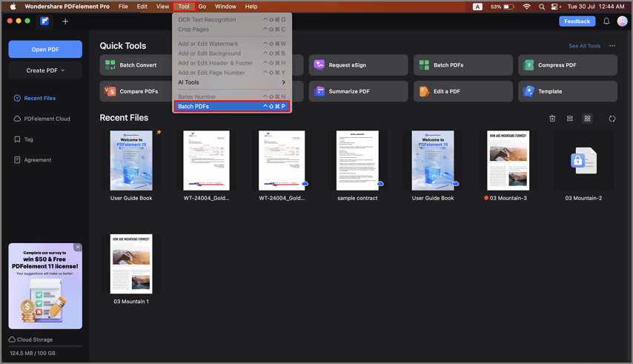Click the Summarize PDF icon
The image size is (633, 364).
[x=319, y=91]
